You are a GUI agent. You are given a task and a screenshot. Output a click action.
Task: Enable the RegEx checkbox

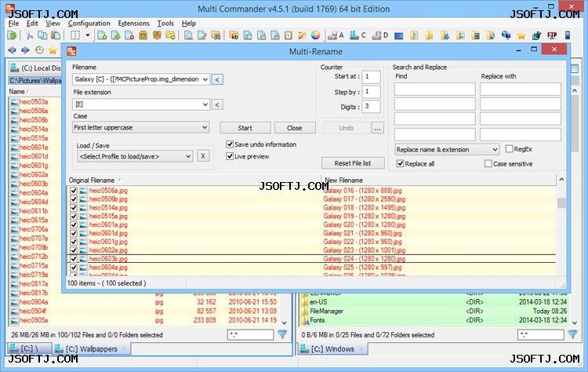click(510, 149)
